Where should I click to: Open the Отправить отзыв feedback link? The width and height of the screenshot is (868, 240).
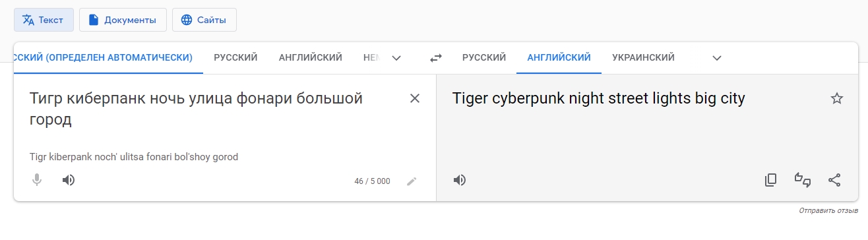[x=828, y=211]
